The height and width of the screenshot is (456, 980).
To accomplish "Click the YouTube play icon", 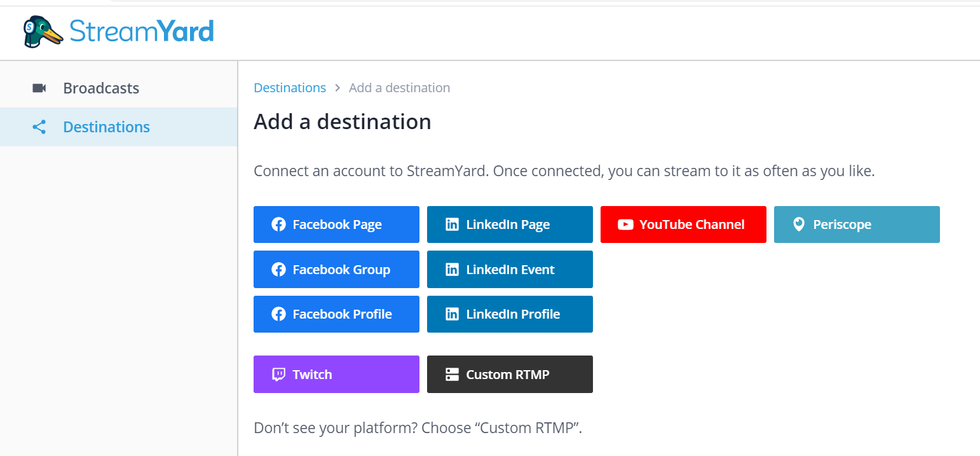I will click(x=625, y=225).
